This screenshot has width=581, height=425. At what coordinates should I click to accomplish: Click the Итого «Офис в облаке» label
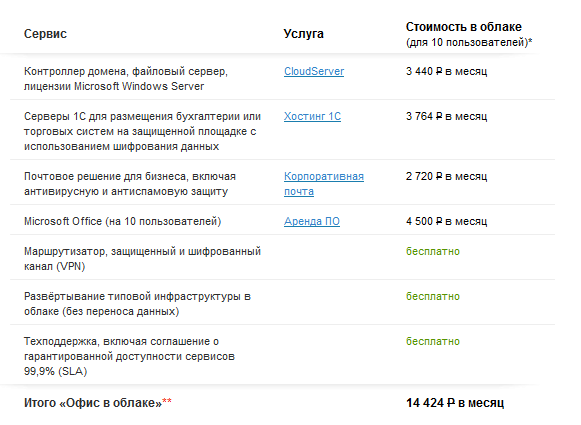(97, 402)
